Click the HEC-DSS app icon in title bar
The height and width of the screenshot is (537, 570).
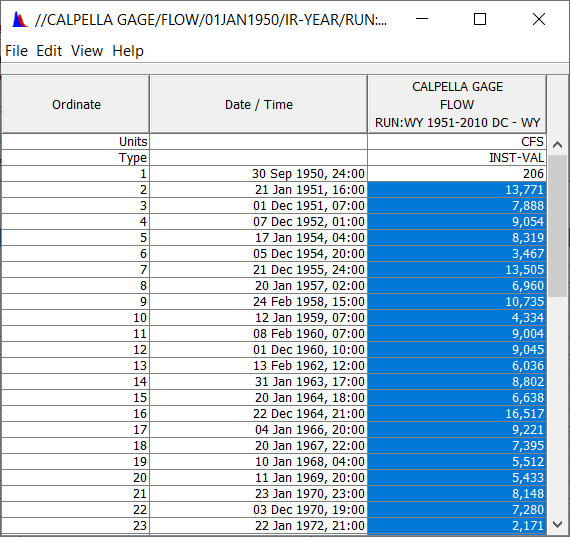[x=20, y=20]
